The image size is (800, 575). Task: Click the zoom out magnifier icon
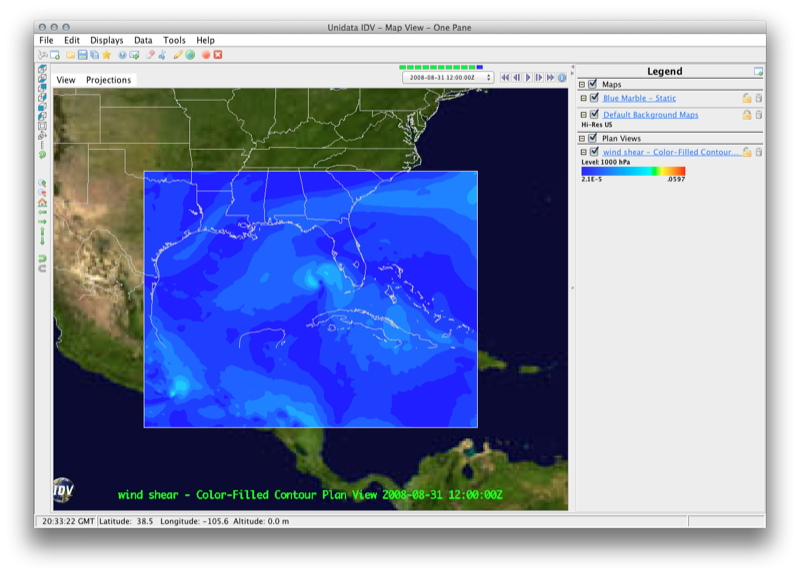pyautogui.click(x=42, y=193)
